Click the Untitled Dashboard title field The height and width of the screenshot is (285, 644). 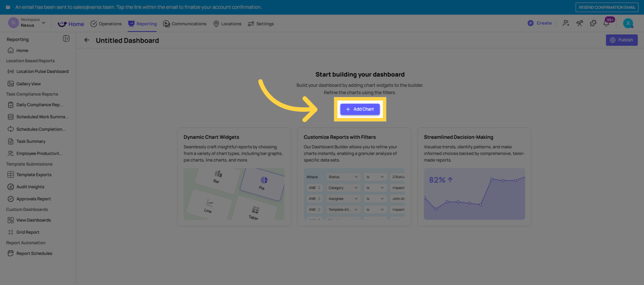point(127,41)
